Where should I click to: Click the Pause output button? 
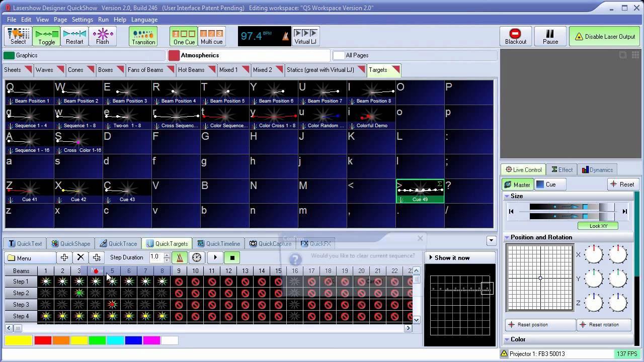550,36
